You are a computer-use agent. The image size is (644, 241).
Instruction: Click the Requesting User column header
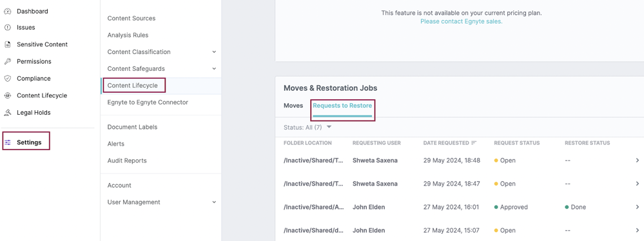376,143
